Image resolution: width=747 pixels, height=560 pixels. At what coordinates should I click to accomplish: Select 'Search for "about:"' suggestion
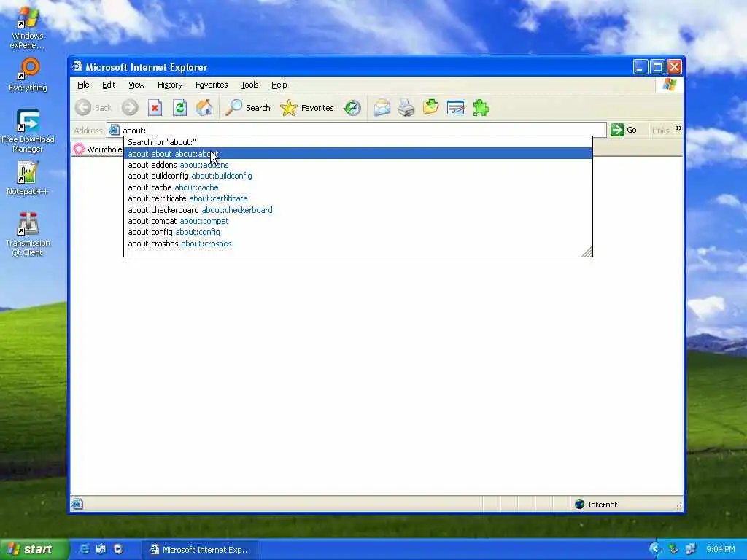coord(357,142)
